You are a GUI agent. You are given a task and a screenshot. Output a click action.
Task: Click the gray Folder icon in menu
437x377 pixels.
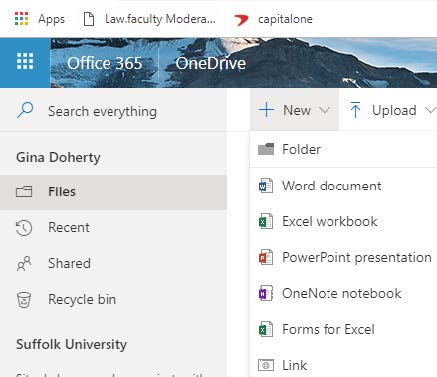(x=266, y=149)
